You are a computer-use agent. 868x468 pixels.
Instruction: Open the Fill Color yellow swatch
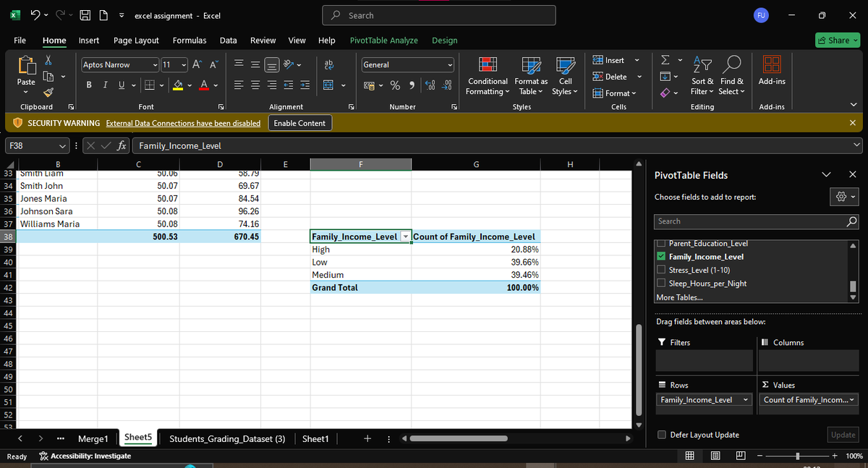(x=179, y=85)
